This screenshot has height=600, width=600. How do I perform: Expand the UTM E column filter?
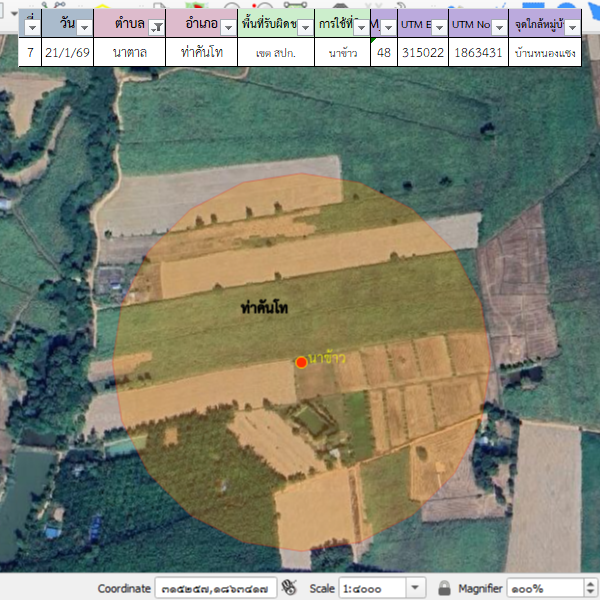tap(438, 27)
